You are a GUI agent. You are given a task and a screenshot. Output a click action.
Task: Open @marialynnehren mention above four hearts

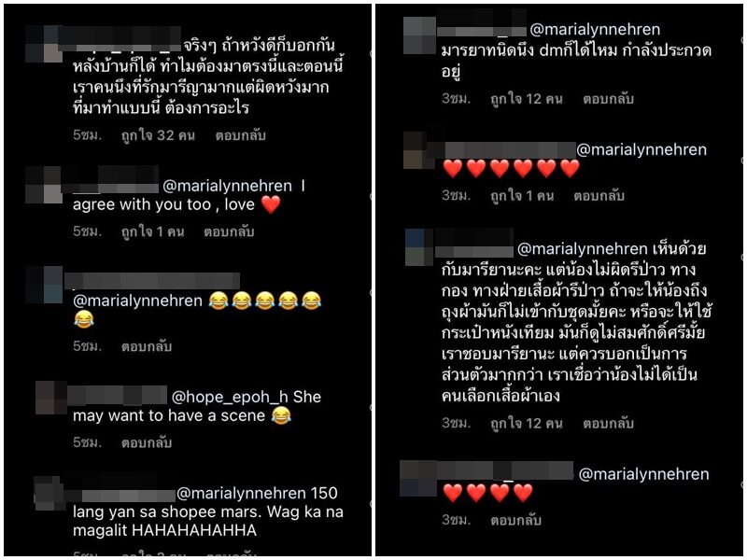(x=643, y=474)
